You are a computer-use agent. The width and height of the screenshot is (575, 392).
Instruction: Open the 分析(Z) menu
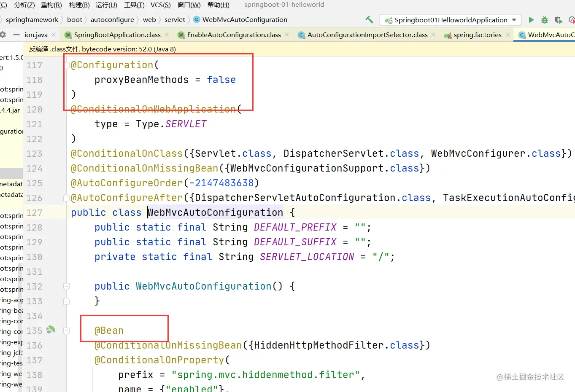tap(24, 5)
